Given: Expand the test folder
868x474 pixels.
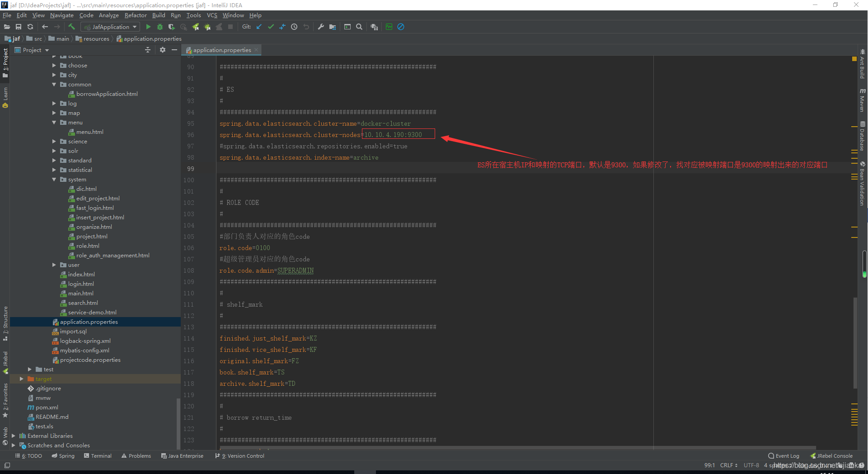Looking at the screenshot, I should pyautogui.click(x=30, y=370).
